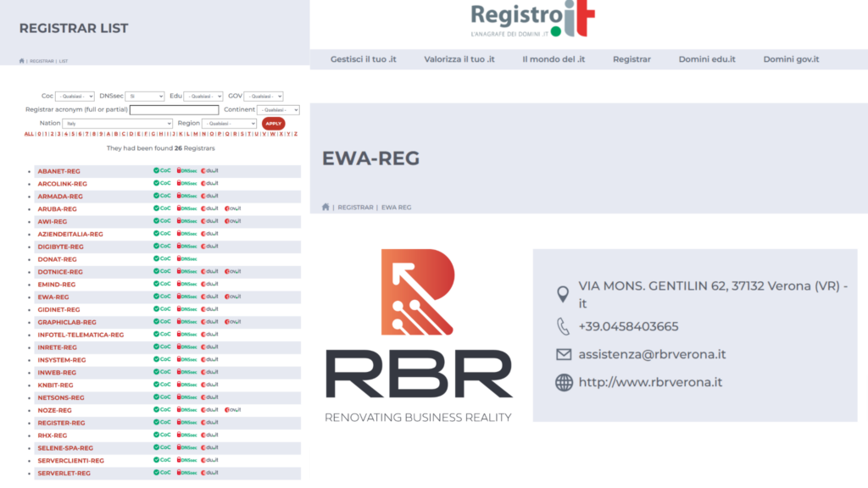
Task: Click the location pin icon beside address
Action: [563, 294]
